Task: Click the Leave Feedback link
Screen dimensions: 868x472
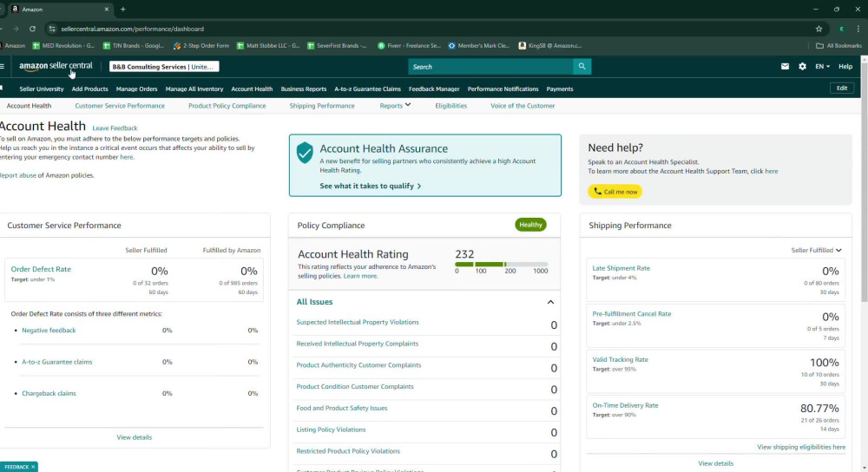Action: pyautogui.click(x=115, y=128)
